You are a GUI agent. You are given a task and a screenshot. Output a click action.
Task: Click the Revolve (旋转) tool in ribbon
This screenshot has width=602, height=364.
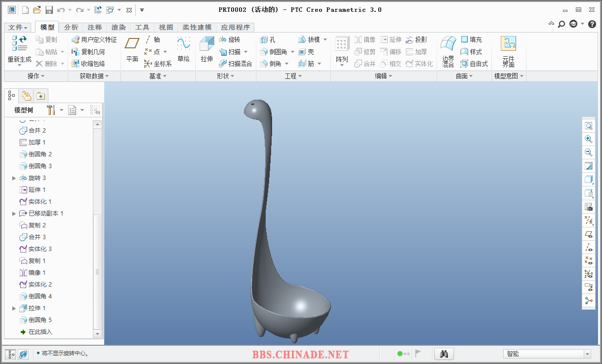pos(230,39)
